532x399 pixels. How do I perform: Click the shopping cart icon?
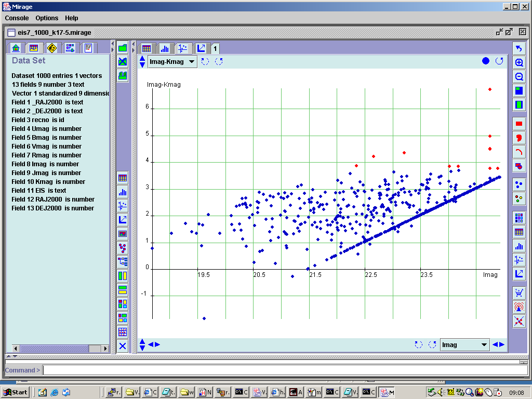tap(518, 292)
